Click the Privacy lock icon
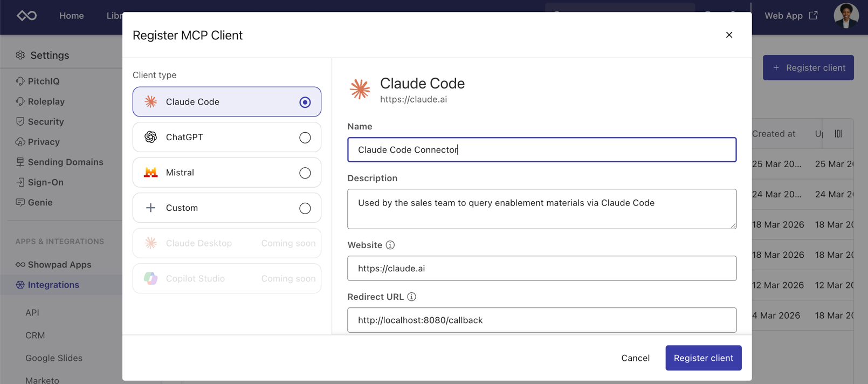 pyautogui.click(x=20, y=142)
